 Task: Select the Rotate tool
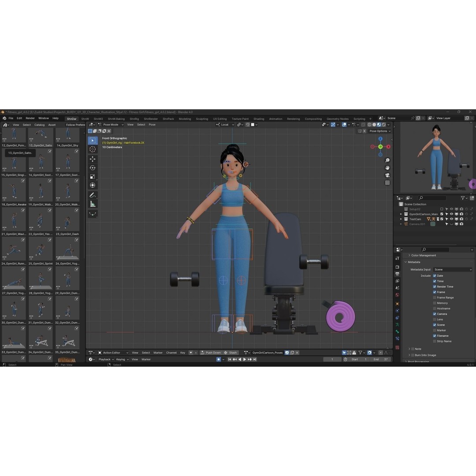click(93, 168)
